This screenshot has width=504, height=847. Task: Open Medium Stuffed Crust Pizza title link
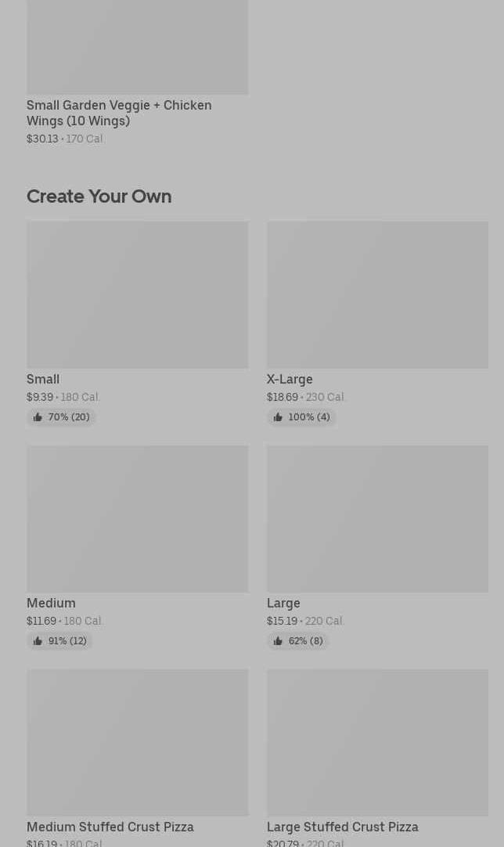(x=110, y=827)
